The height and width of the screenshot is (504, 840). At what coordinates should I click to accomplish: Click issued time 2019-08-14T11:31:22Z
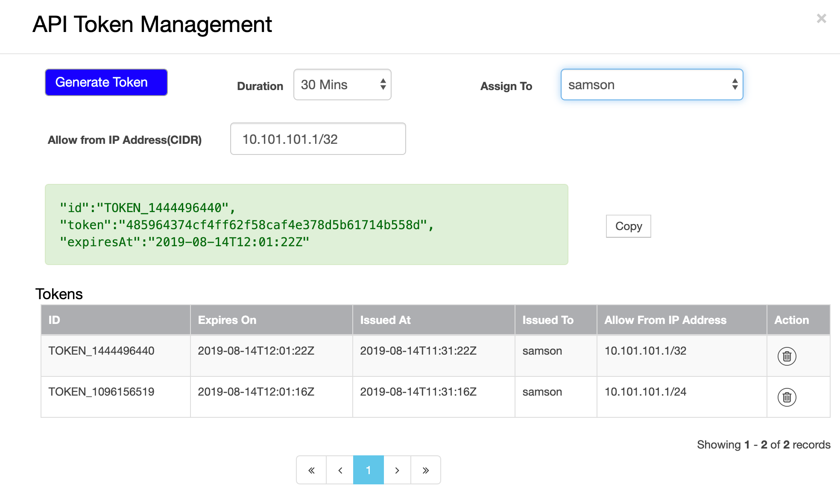(419, 351)
